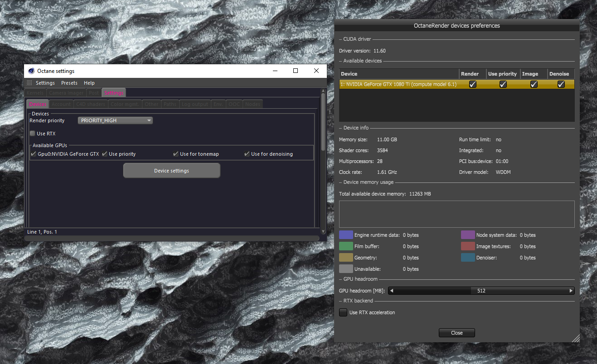Click the Geometry olive swatch
Viewport: 597px width, 364px height.
346,258
